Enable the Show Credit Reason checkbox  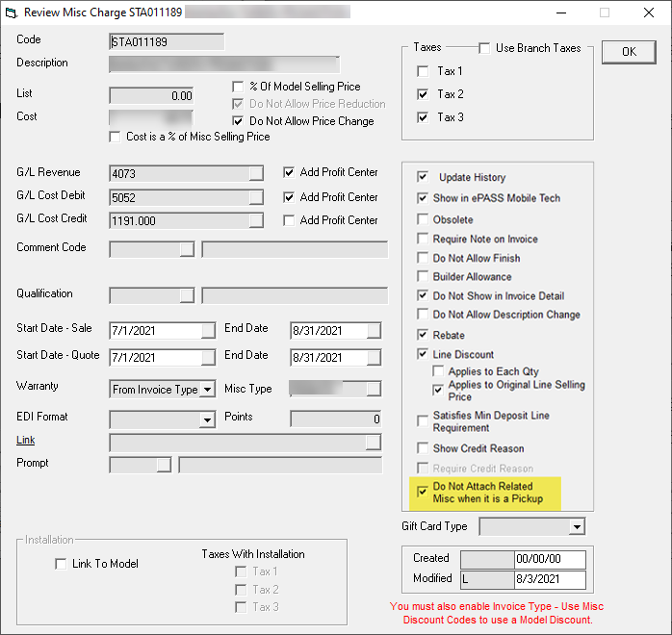423,448
